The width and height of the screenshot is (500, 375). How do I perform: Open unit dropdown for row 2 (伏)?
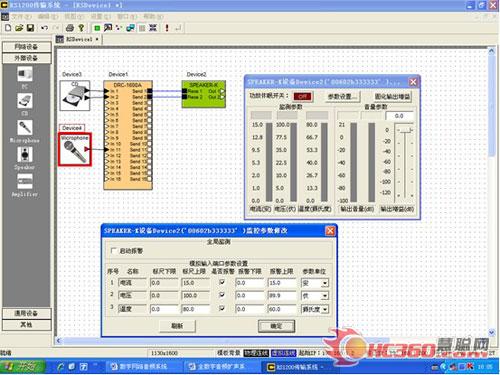324,296
